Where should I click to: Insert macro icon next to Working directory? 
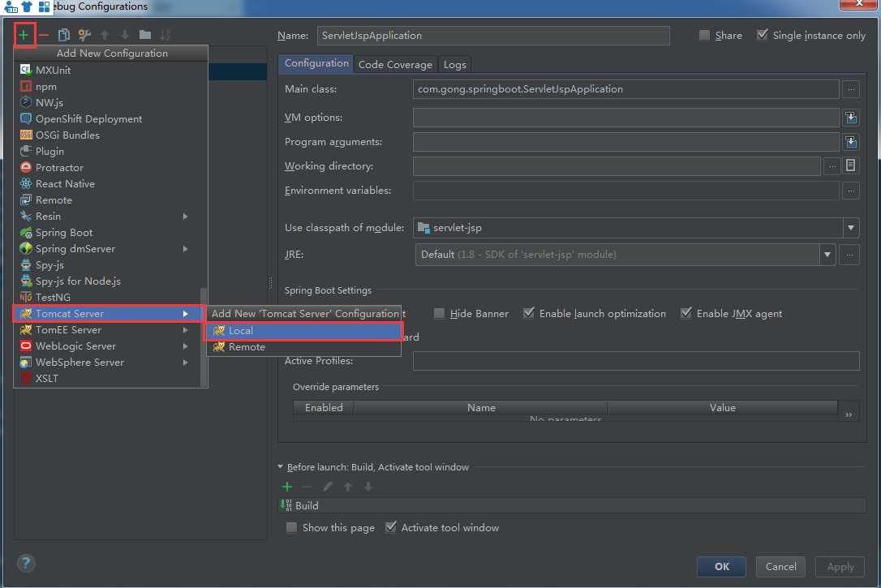pos(851,165)
